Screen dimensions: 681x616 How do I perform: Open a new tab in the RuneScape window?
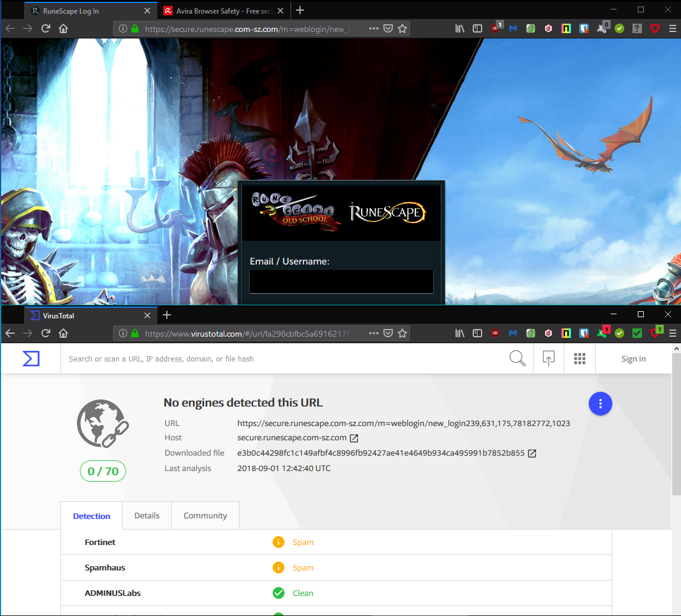coord(299,11)
